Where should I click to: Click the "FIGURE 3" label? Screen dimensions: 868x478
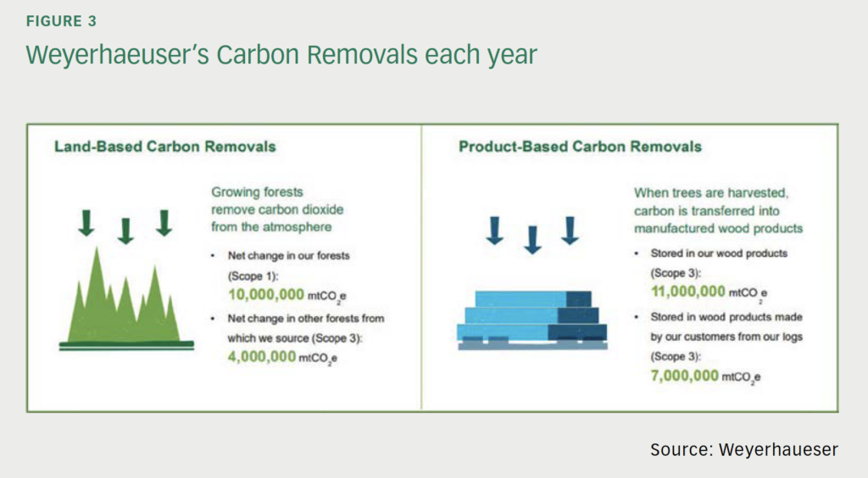pyautogui.click(x=61, y=21)
